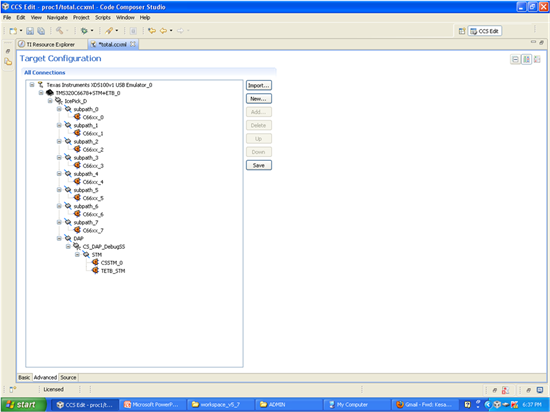Image resolution: width=550 pixels, height=412 pixels.
Task: Collapse the DAP tree node
Action: [x=59, y=238]
